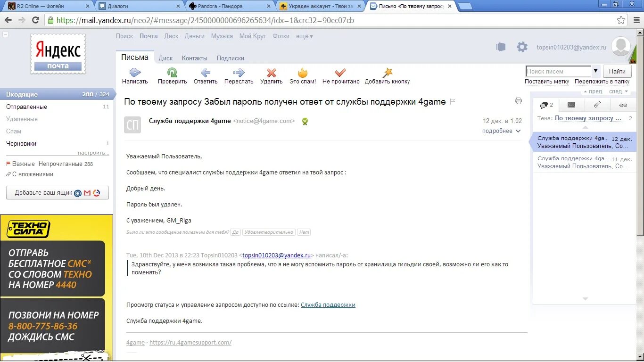The image size is (644, 362).
Task: Print the message via printer icon
Action: pos(519,101)
